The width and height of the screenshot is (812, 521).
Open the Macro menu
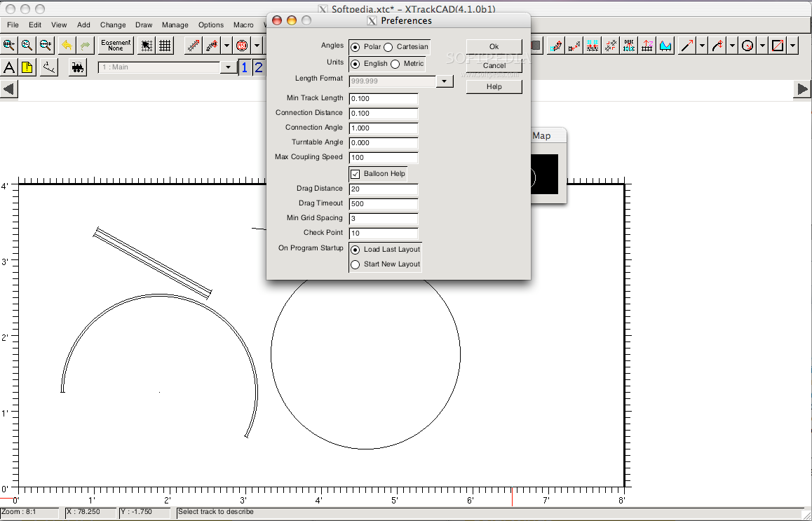(243, 25)
